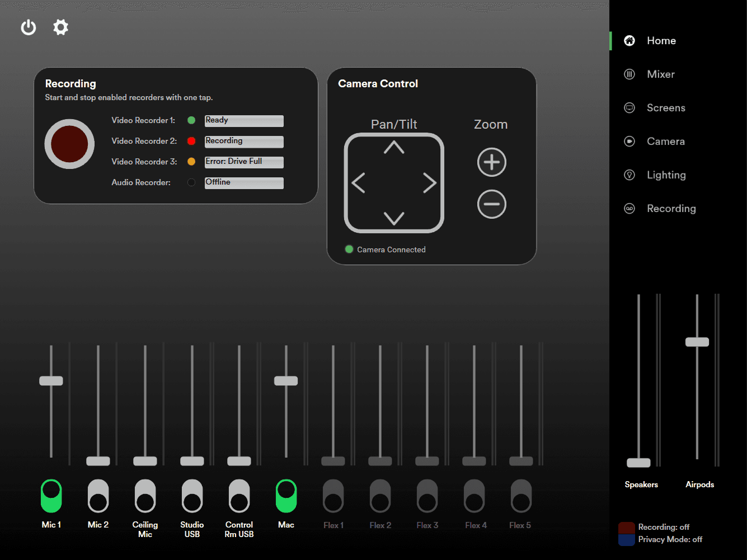
Task: Click the Audio Recorder Offline status field
Action: (x=244, y=183)
